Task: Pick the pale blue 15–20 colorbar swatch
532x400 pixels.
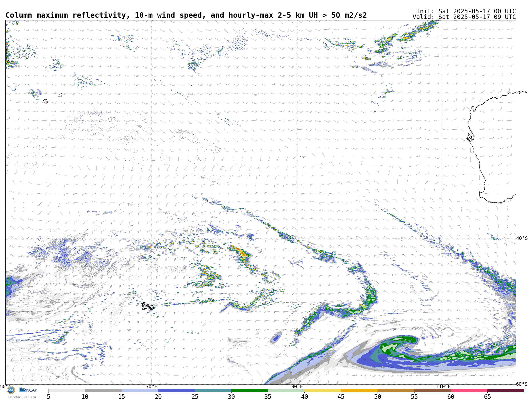Action: (140, 391)
